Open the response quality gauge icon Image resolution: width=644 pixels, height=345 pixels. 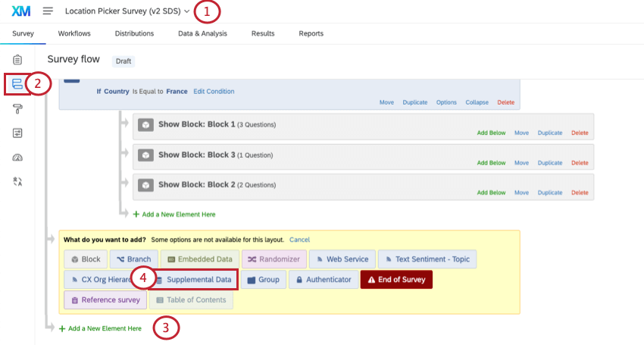(17, 158)
